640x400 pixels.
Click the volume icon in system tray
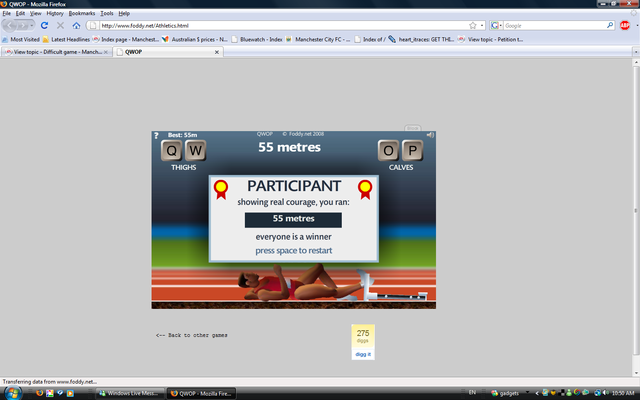point(606,393)
